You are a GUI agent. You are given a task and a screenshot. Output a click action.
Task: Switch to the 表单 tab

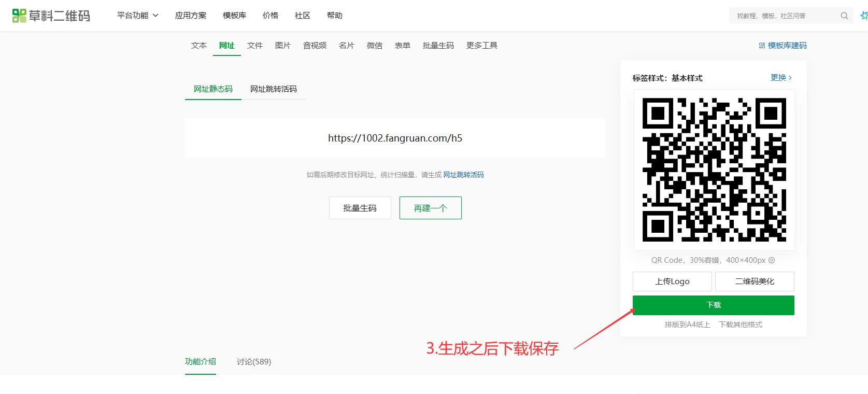(403, 46)
